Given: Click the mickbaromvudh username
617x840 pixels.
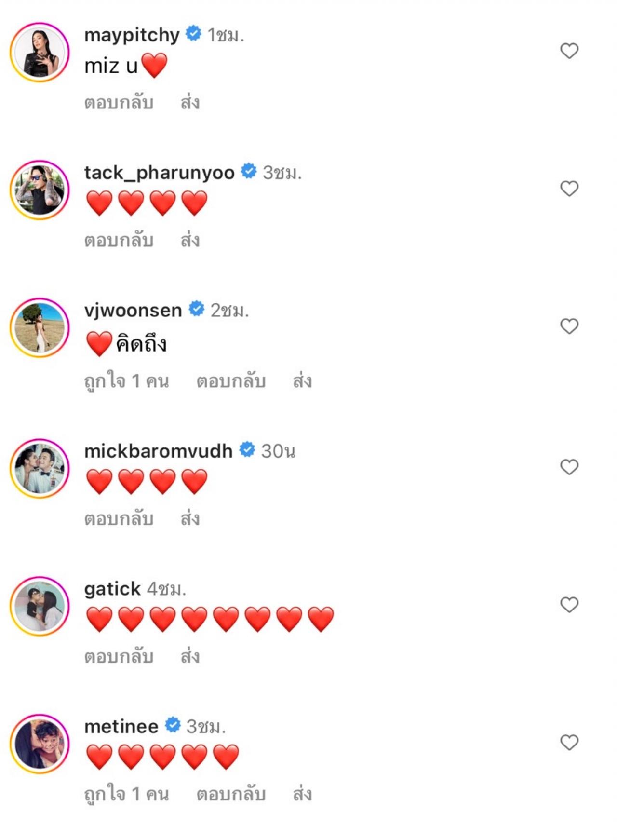Looking at the screenshot, I should (x=158, y=451).
